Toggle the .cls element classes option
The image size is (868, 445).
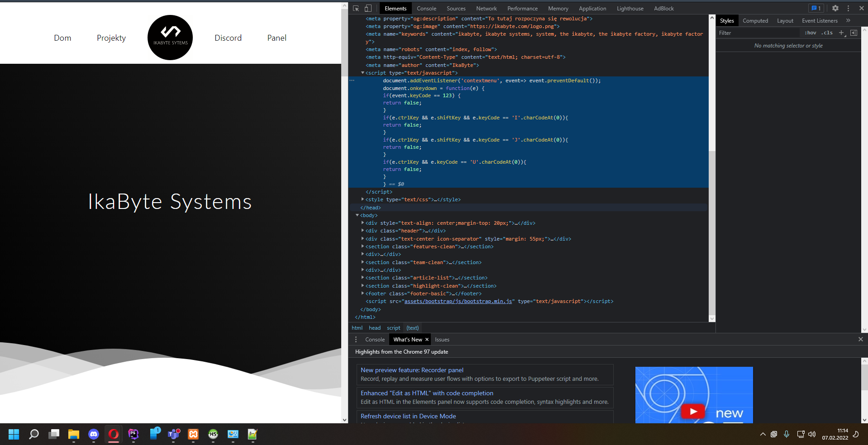827,33
